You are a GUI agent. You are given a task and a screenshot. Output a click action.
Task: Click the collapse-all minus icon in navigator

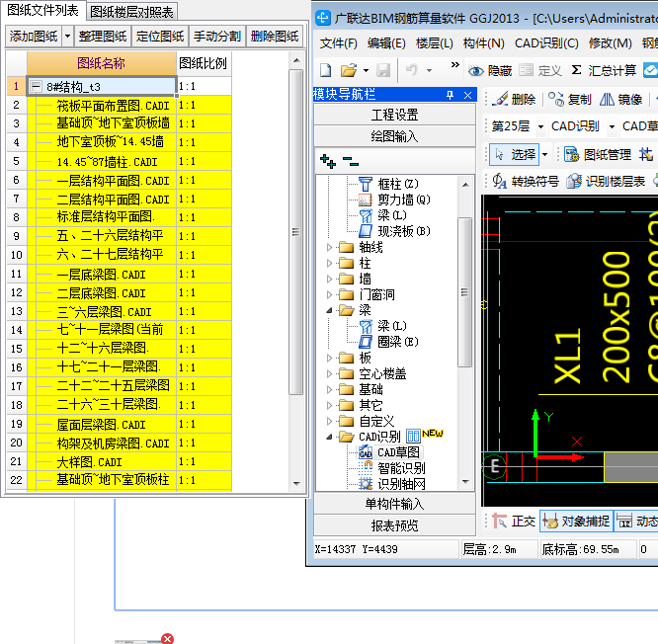[x=351, y=161]
